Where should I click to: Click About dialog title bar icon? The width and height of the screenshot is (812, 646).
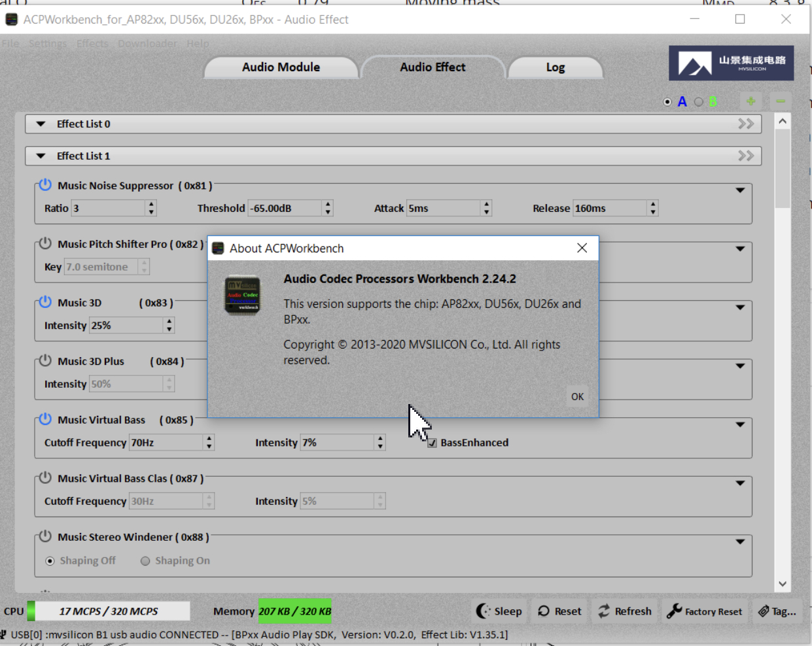click(x=219, y=248)
